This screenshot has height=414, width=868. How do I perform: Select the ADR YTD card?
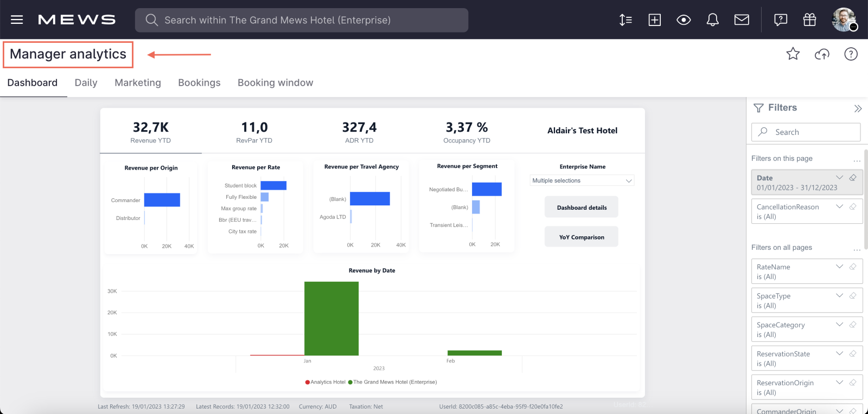(x=359, y=132)
